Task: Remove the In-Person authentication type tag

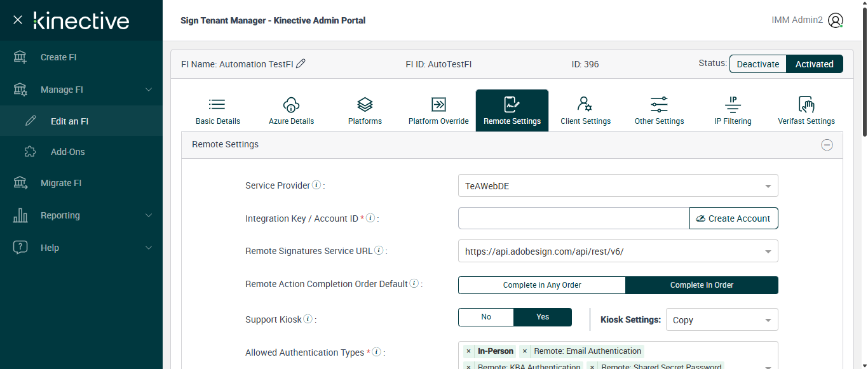Action: (468, 351)
